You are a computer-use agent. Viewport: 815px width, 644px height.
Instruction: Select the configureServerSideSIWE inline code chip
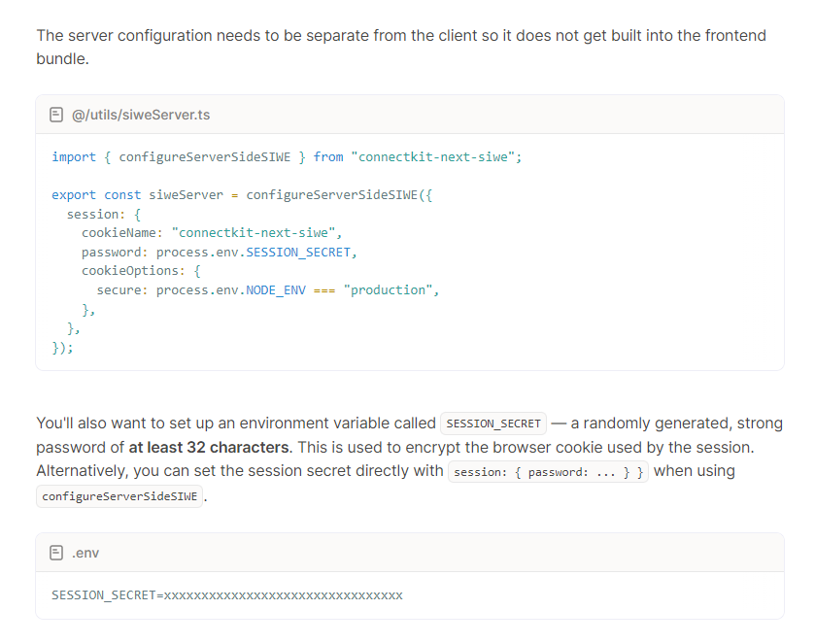tap(119, 495)
